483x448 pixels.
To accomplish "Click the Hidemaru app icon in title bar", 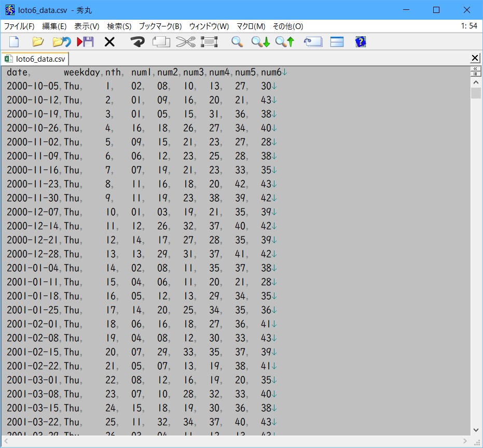I will point(10,10).
